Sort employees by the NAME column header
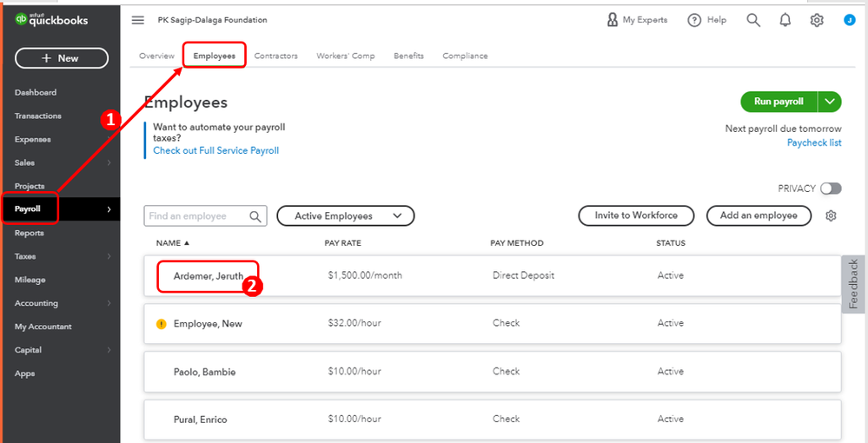Image resolution: width=868 pixels, height=443 pixels. tap(172, 243)
